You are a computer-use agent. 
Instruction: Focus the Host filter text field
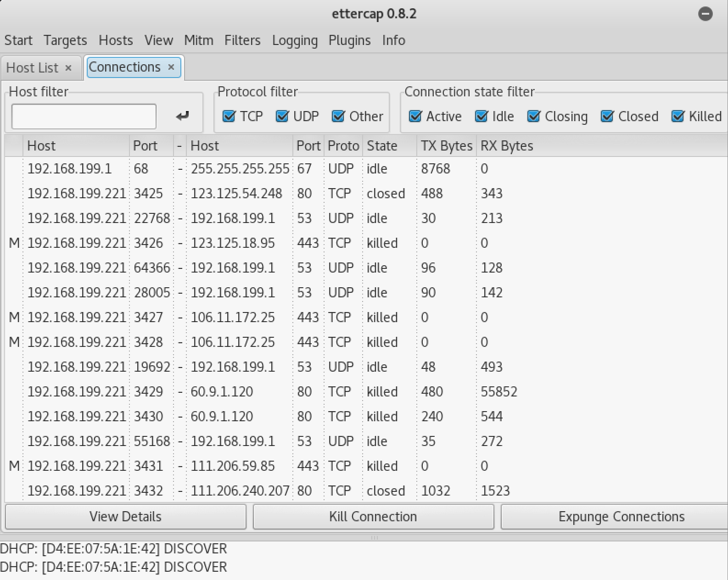pyautogui.click(x=84, y=117)
